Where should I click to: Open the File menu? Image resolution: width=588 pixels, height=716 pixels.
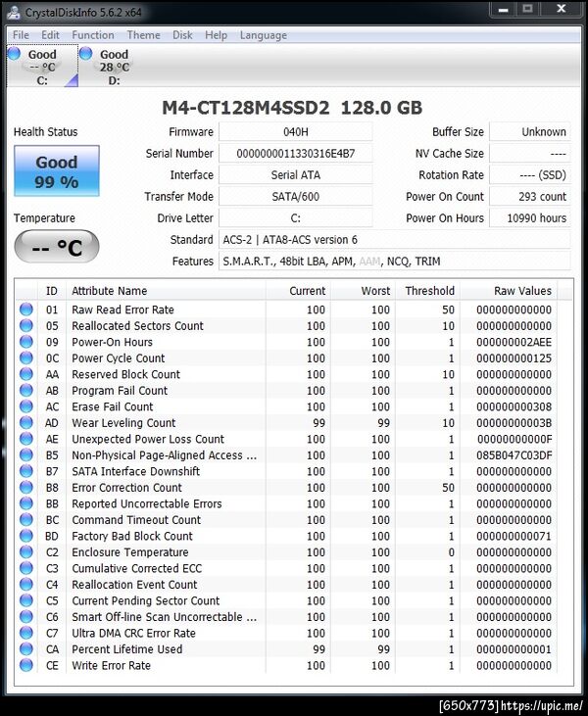[21, 35]
